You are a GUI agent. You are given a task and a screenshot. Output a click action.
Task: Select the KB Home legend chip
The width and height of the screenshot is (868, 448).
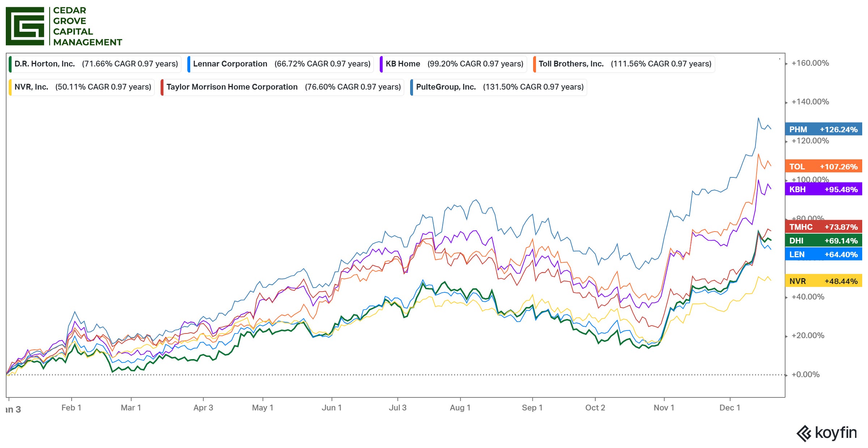453,64
